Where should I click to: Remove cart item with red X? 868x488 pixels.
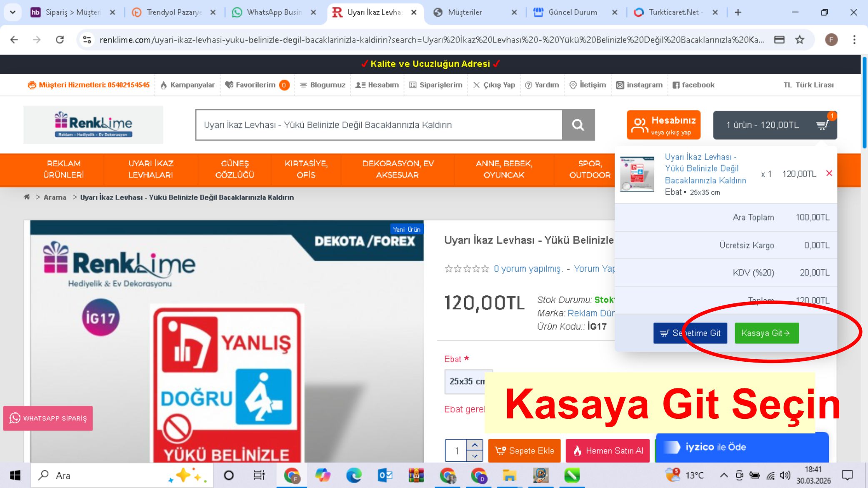pyautogui.click(x=829, y=173)
